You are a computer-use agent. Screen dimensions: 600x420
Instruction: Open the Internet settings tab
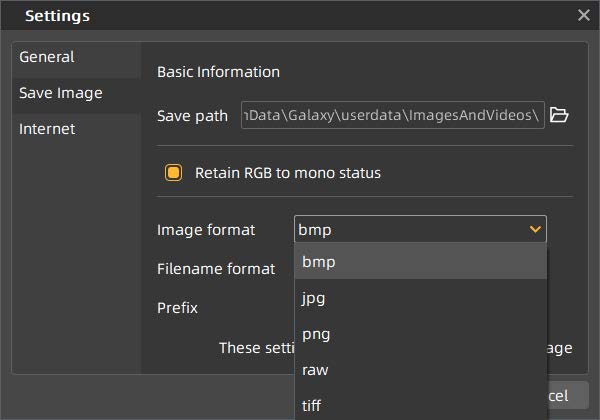pos(47,129)
